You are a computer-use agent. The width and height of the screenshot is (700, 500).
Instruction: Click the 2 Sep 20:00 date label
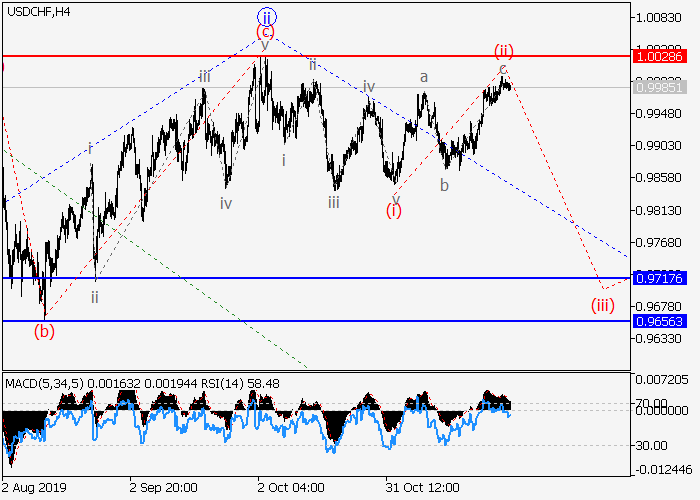[x=165, y=489]
